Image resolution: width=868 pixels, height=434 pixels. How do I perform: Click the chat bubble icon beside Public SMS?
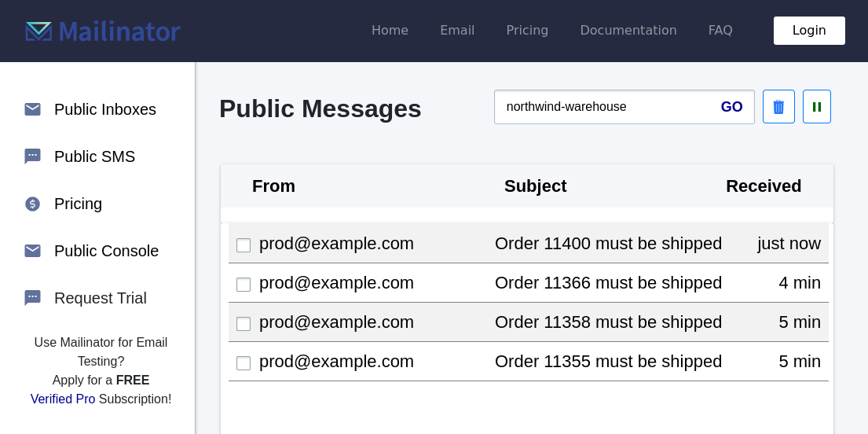33,156
